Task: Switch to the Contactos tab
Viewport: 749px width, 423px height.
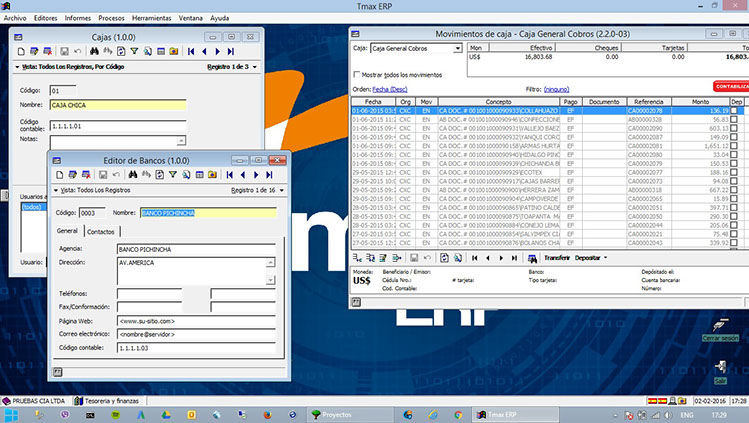Action: click(x=100, y=232)
